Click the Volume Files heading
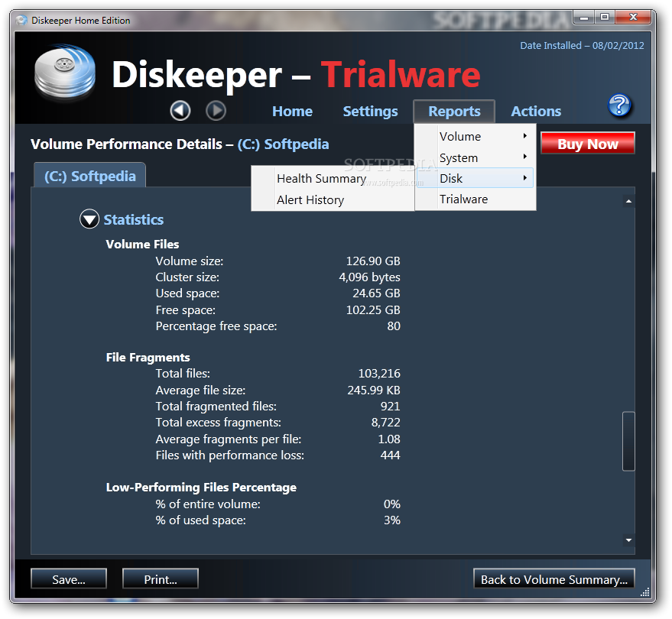The image size is (672, 619). (142, 245)
